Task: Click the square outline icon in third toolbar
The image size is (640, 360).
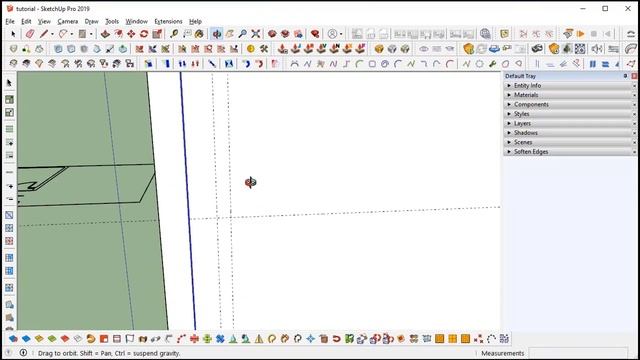Action: coord(372,64)
